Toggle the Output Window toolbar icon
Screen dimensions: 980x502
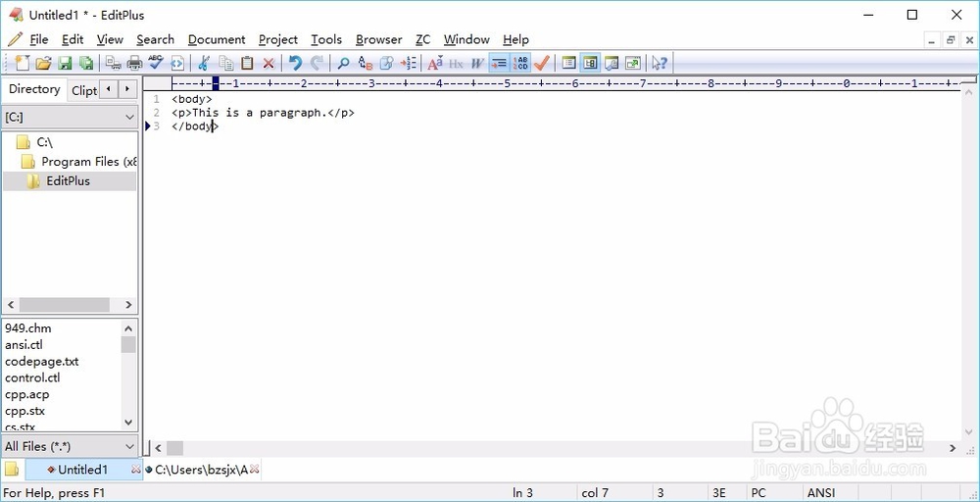pyautogui.click(x=612, y=63)
